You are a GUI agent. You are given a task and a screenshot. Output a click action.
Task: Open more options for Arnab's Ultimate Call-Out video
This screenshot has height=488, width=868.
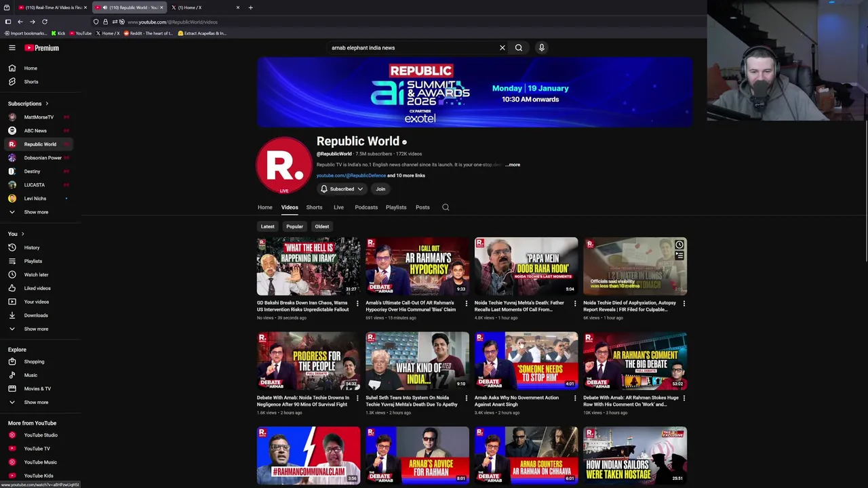tap(466, 303)
